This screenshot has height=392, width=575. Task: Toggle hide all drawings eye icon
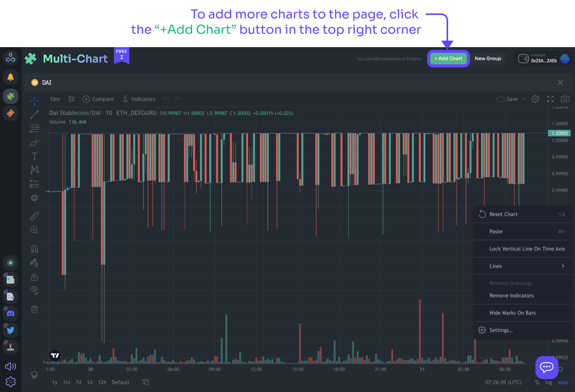pos(34,290)
